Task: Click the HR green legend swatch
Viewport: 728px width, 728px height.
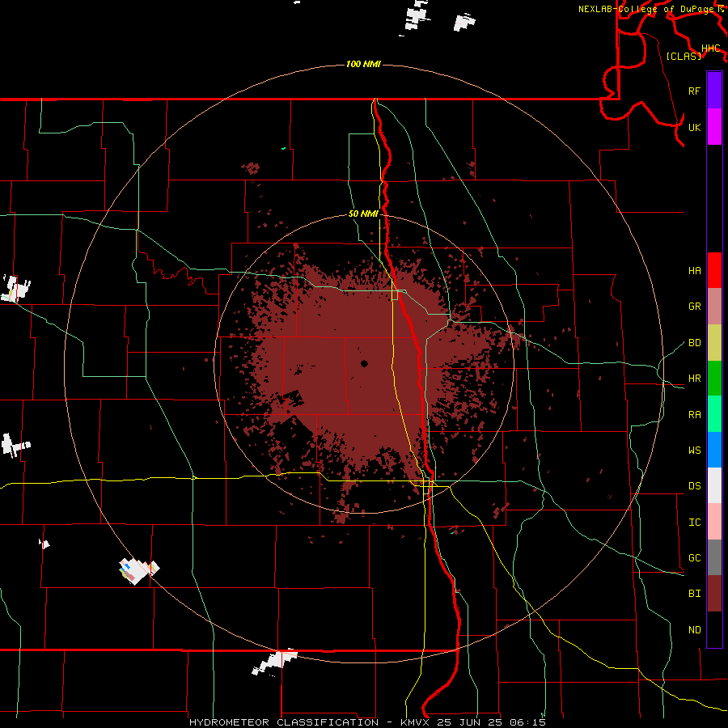Action: [x=714, y=378]
